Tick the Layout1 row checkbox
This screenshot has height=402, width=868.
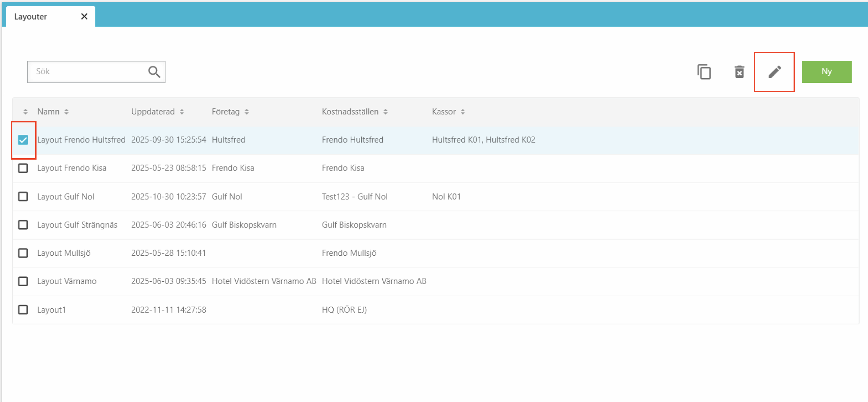click(23, 310)
